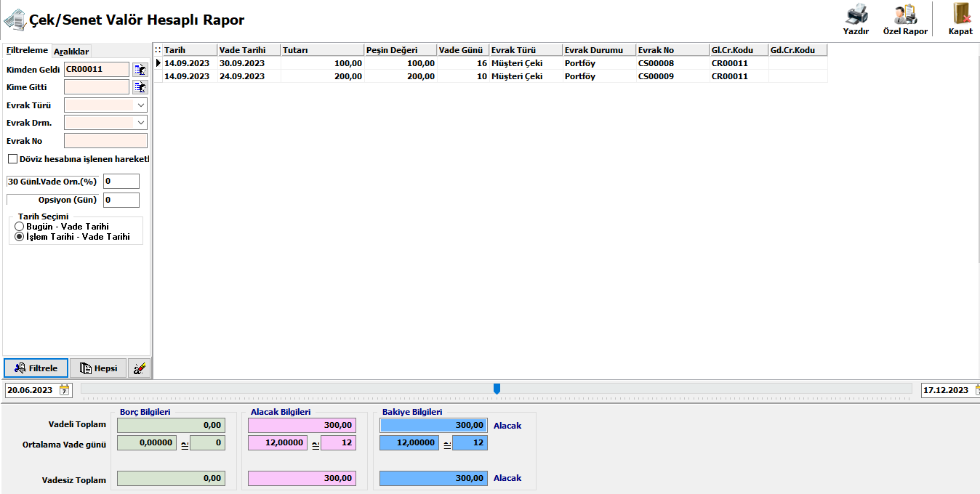Click the Çek/Senet report title icon
The height and width of the screenshot is (494, 980).
14,20
